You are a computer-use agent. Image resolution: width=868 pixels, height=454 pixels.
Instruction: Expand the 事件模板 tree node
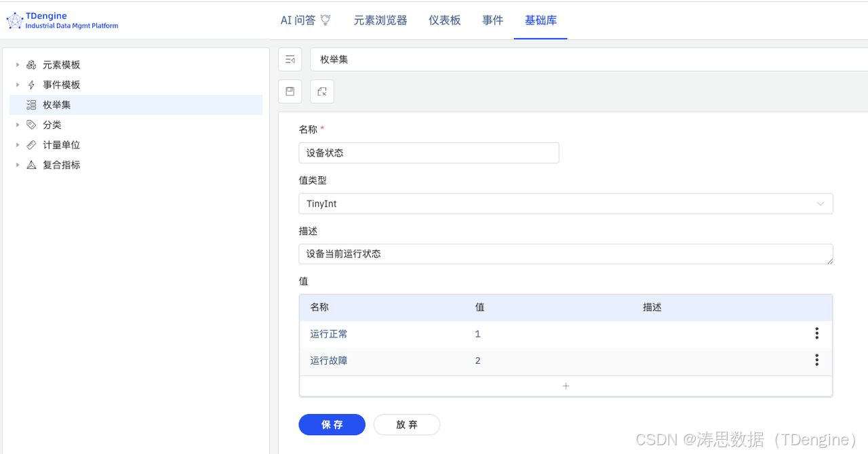(x=18, y=85)
